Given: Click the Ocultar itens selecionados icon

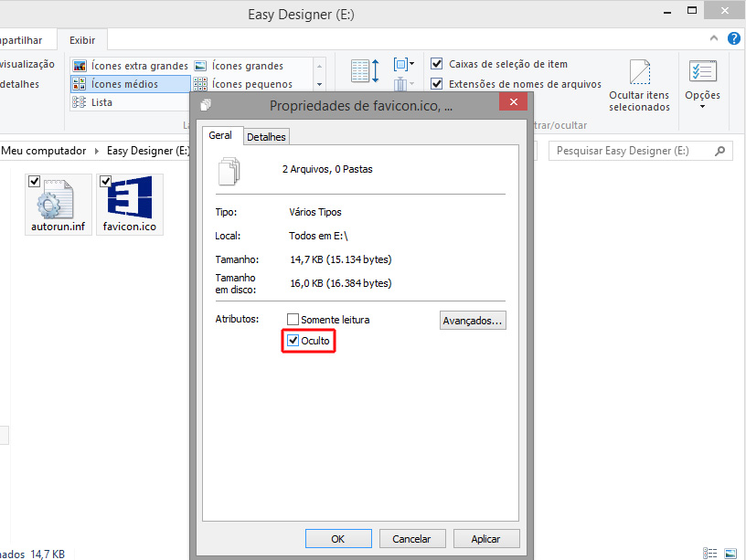Looking at the screenshot, I should (639, 73).
